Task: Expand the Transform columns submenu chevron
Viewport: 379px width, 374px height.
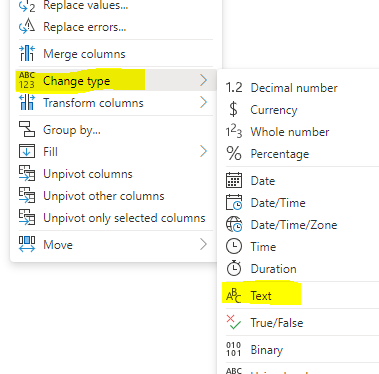Action: coord(204,102)
